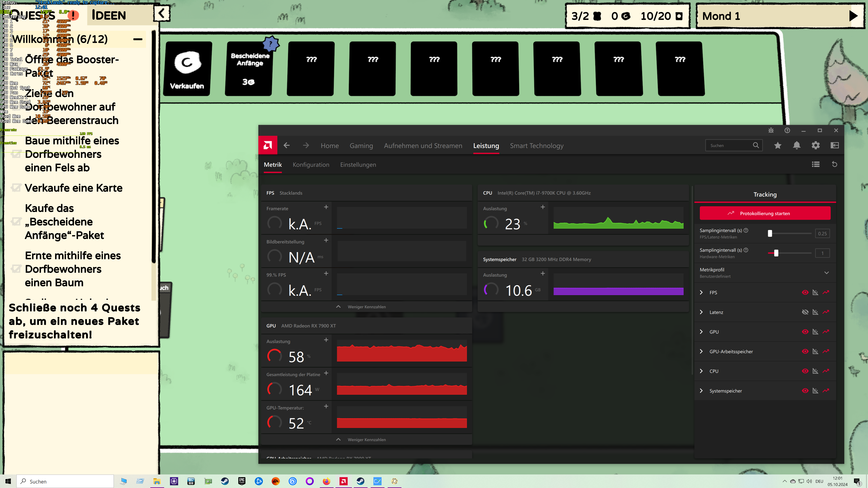
Task: Add the Gesamtleistung der Platine metric with plus
Action: [x=326, y=373]
